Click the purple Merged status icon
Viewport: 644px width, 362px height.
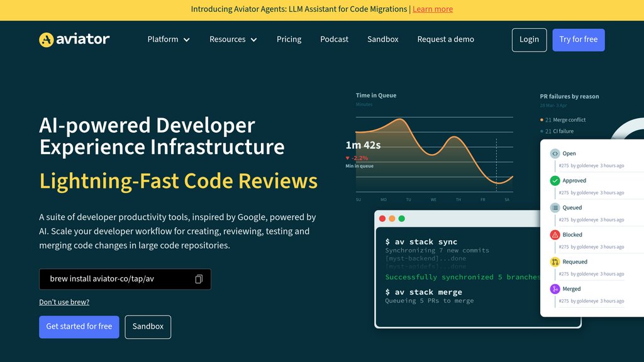555,289
